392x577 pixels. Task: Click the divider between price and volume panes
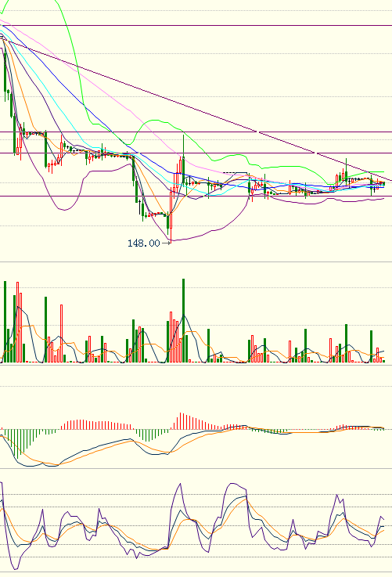pyautogui.click(x=196, y=261)
